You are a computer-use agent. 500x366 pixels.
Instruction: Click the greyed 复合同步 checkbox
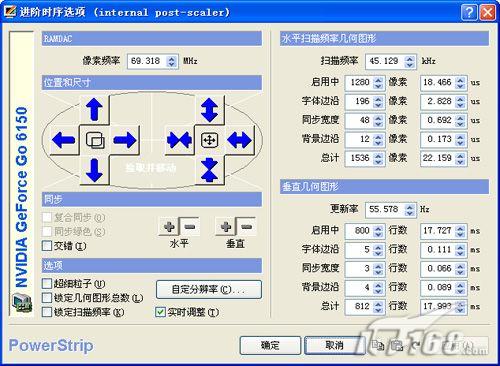click(47, 217)
